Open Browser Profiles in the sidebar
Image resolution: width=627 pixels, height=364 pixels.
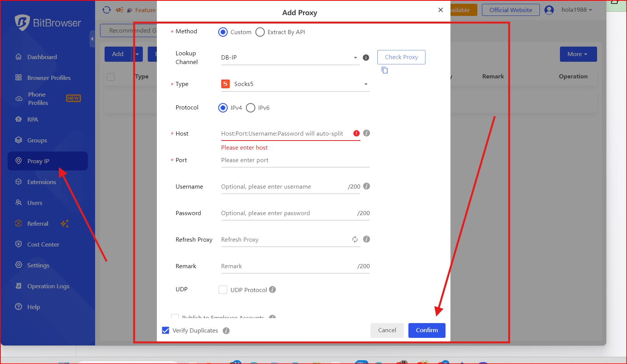(49, 78)
